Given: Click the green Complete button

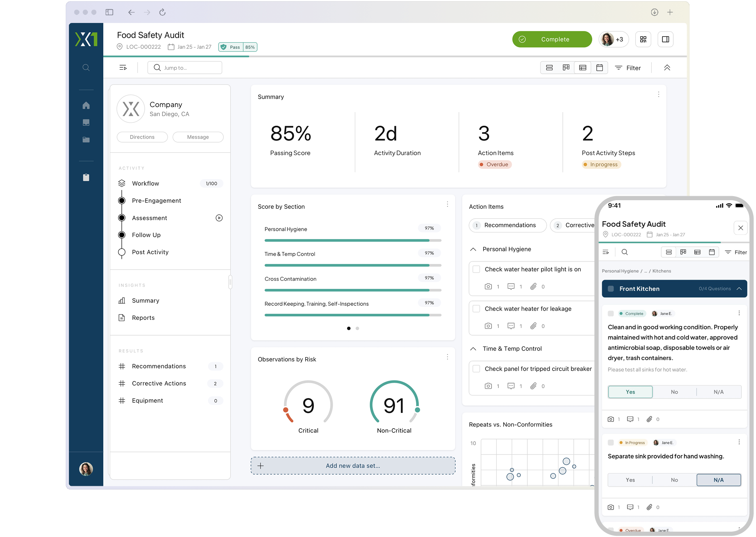Looking at the screenshot, I should (552, 39).
